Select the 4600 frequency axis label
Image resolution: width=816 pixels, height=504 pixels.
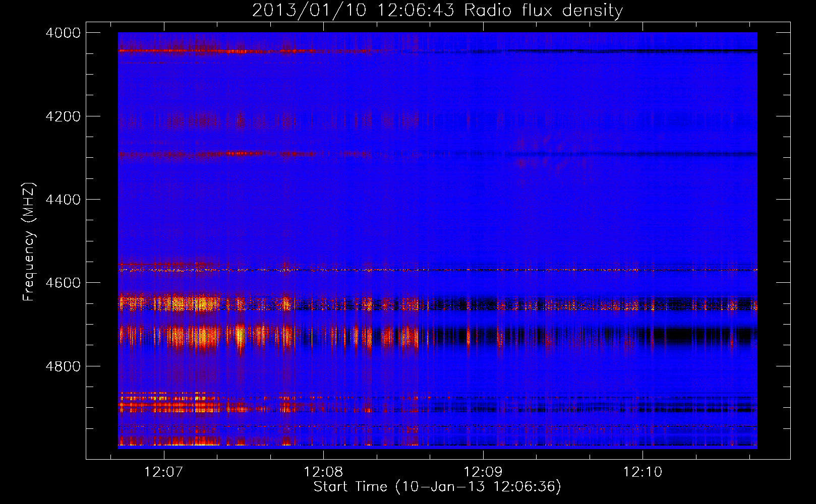pos(63,283)
